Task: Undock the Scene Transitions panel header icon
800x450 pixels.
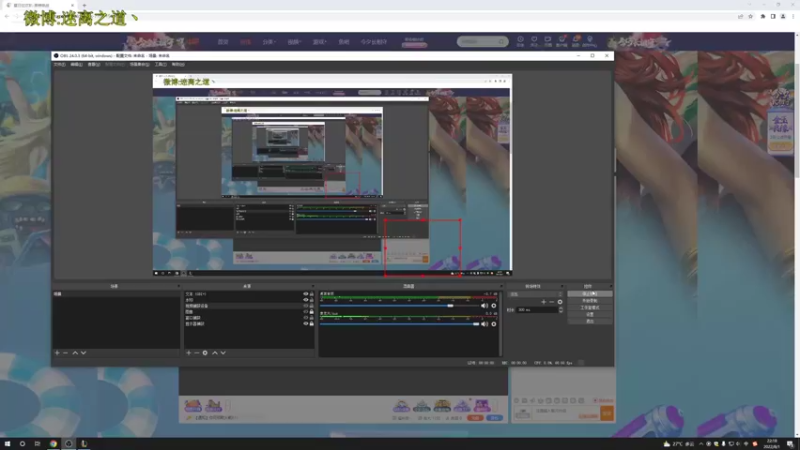Action: click(562, 286)
